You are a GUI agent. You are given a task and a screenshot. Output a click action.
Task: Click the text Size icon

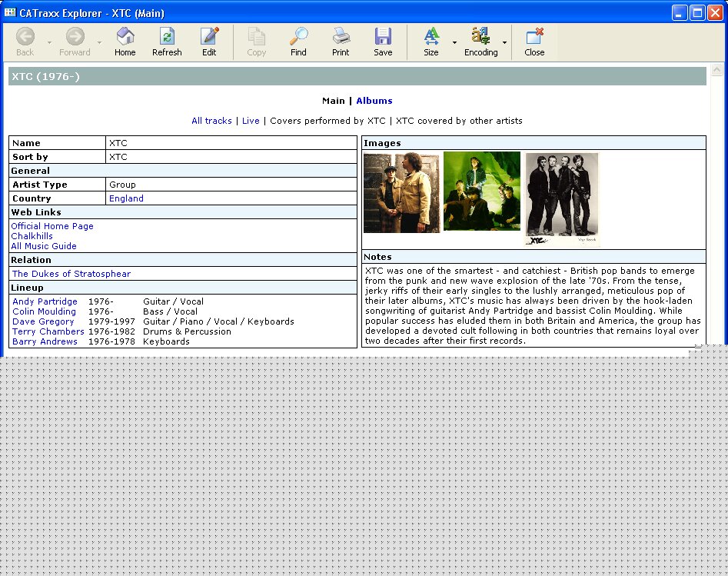click(430, 37)
